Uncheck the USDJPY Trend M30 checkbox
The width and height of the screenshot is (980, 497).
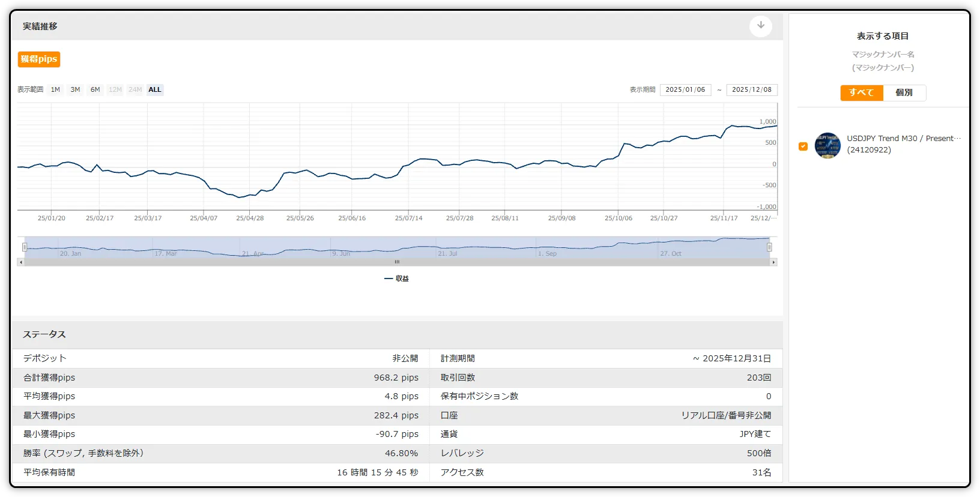coord(803,146)
